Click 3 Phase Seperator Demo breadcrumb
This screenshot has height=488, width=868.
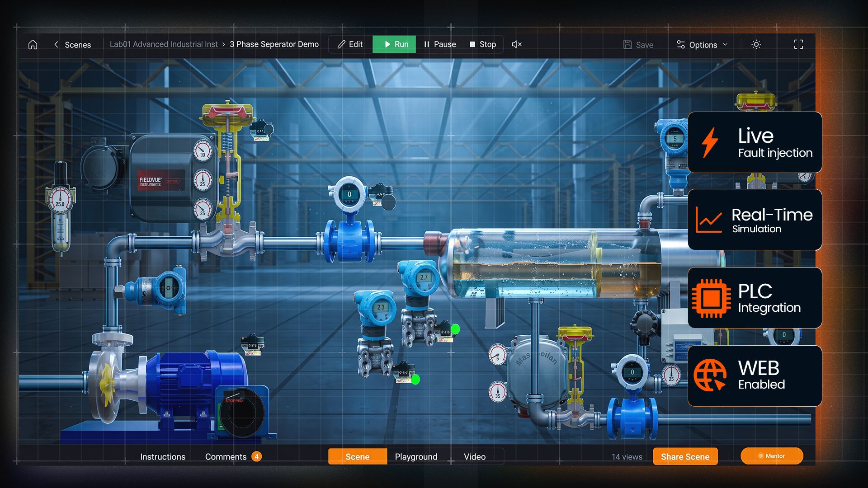[274, 44]
